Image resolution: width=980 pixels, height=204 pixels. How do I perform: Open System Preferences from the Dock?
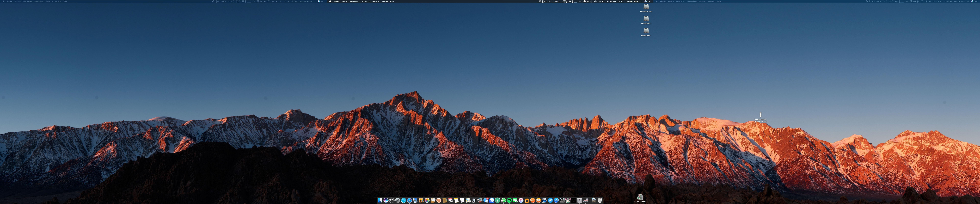tap(562, 200)
